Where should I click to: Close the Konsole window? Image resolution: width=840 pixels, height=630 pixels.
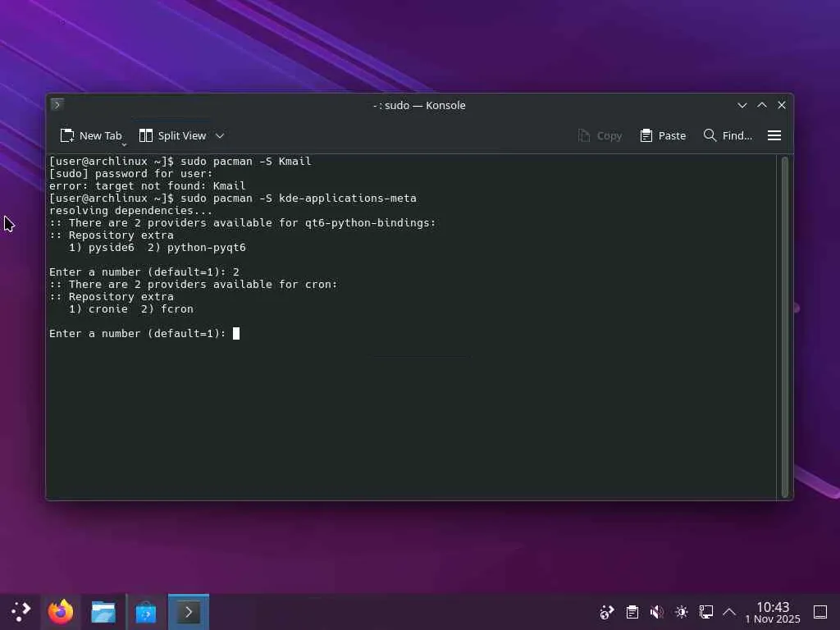pos(782,106)
